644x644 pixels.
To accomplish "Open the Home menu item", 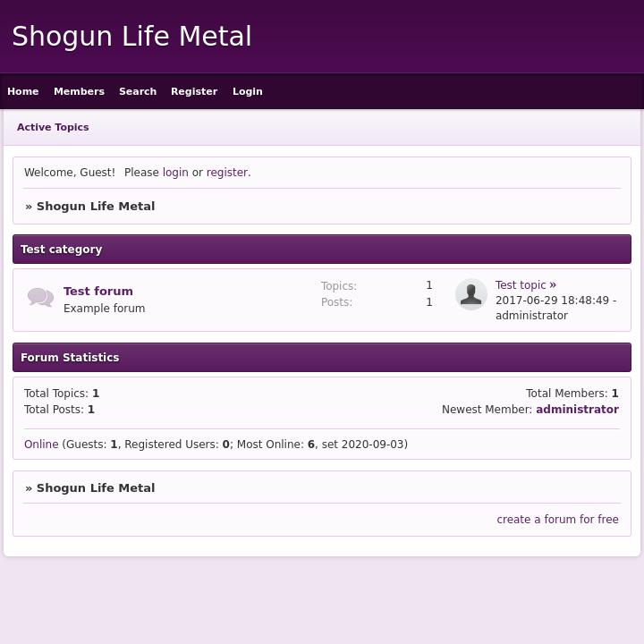I will tap(23, 91).
